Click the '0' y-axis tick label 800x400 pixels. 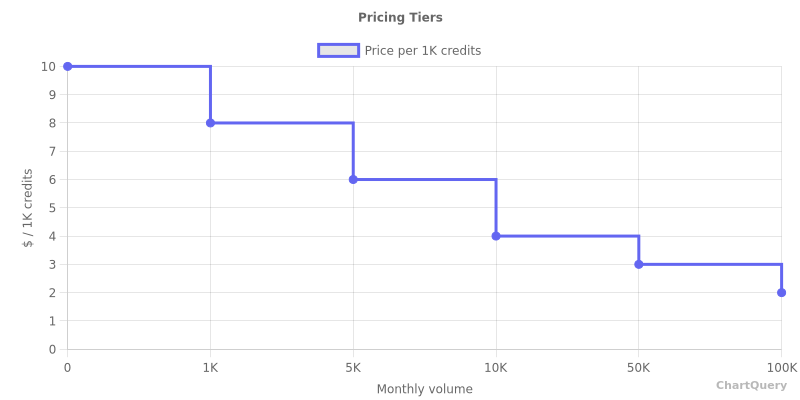[x=52, y=350]
